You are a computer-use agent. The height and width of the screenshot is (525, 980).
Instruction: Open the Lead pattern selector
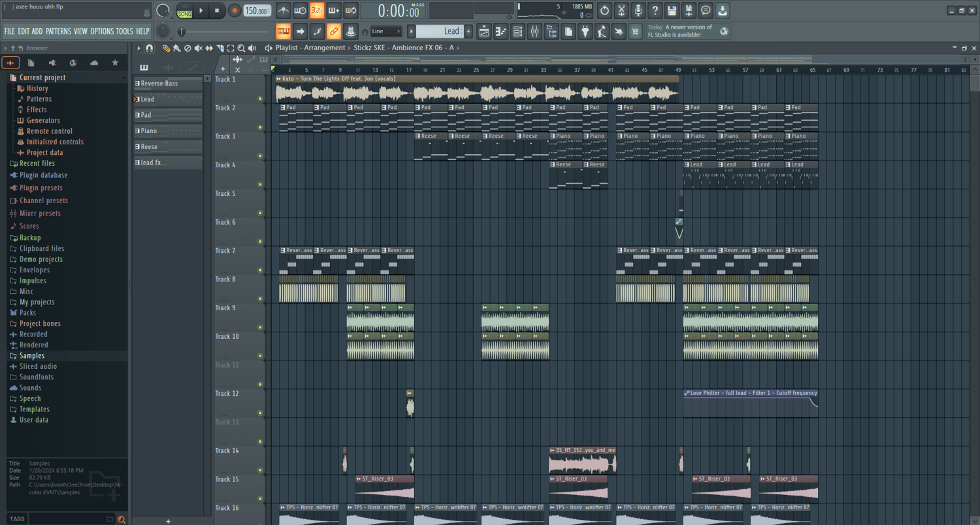coord(439,31)
